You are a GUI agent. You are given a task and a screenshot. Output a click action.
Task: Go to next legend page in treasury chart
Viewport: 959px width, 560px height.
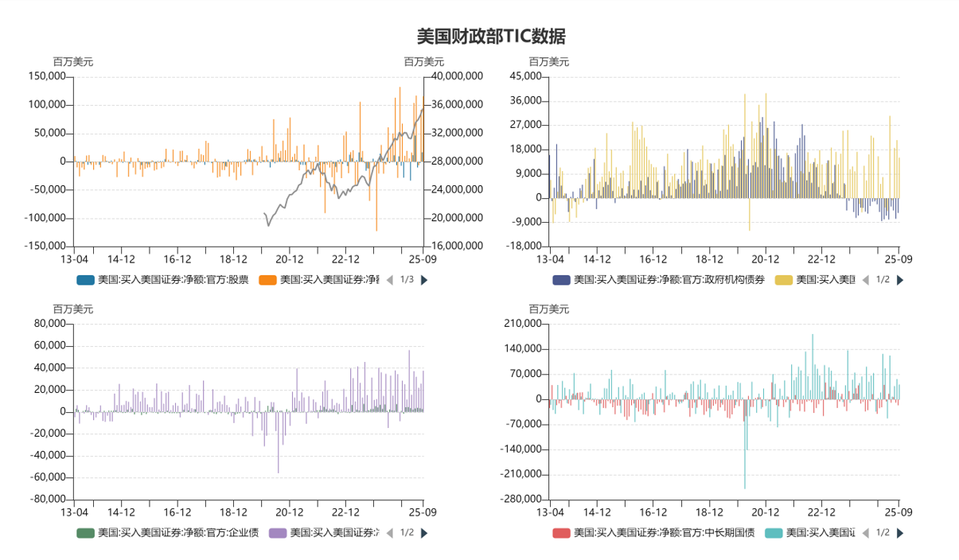(x=900, y=533)
